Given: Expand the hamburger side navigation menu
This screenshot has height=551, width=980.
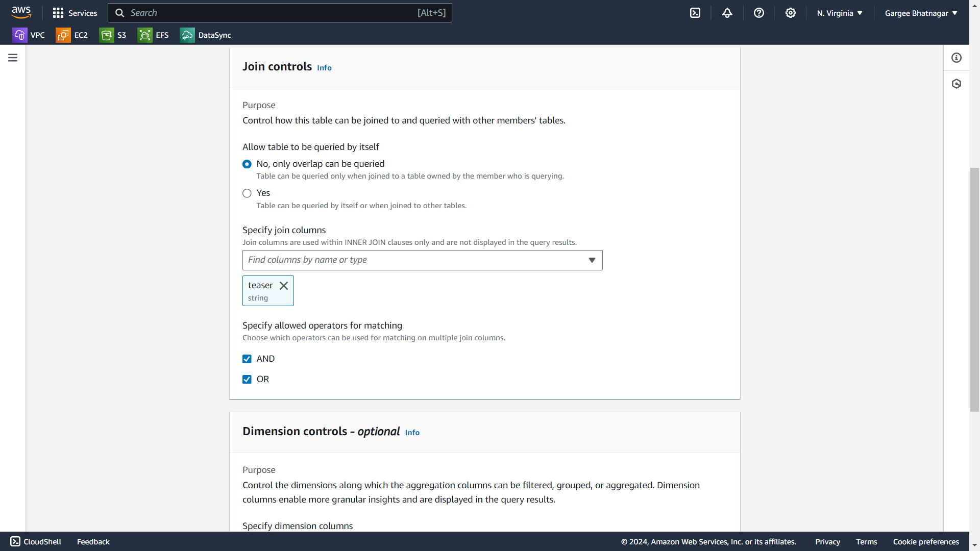Looking at the screenshot, I should [13, 58].
